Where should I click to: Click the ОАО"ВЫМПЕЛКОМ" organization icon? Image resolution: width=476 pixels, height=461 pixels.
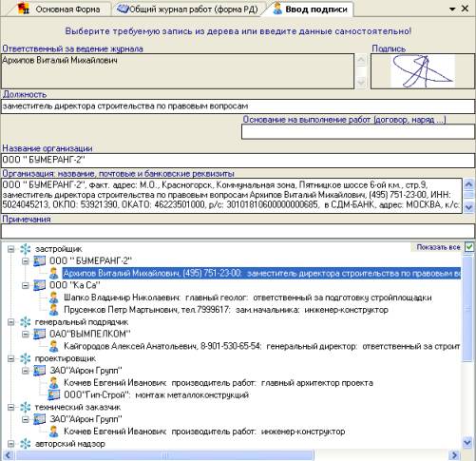click(40, 335)
